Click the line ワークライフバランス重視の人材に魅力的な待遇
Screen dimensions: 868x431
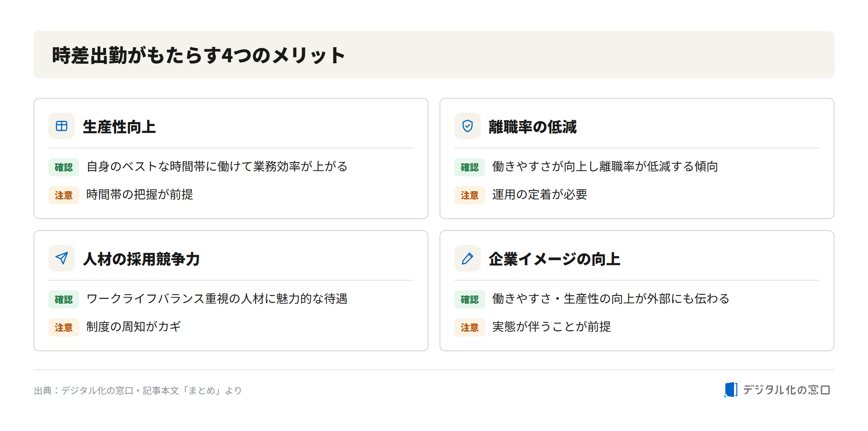[x=217, y=299]
